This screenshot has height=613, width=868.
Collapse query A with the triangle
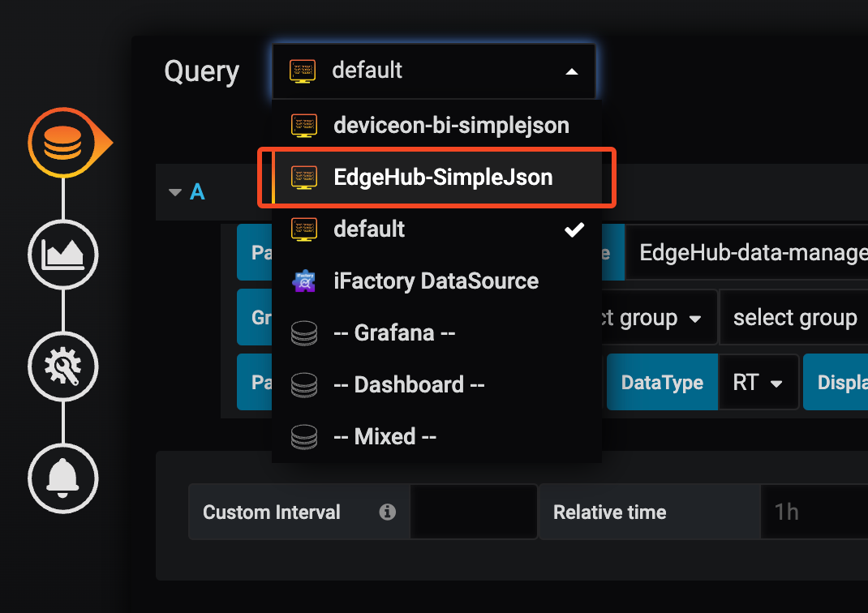click(174, 193)
